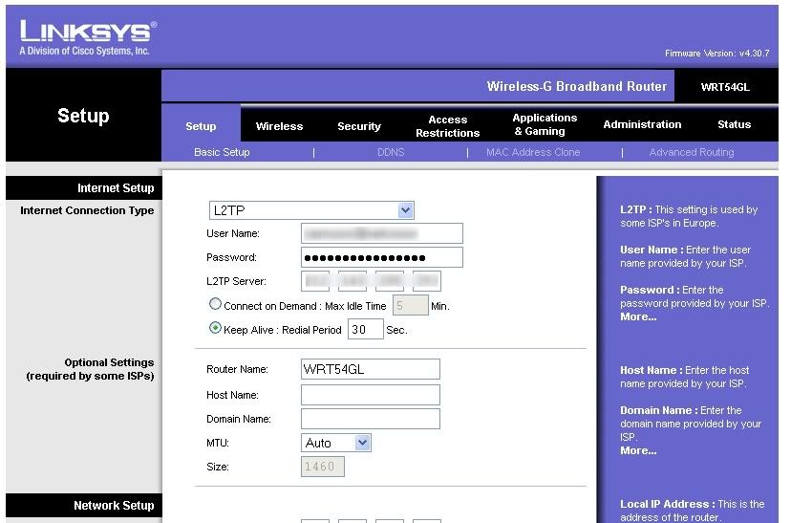The width and height of the screenshot is (812, 523).
Task: Switch to the Setup tab
Action: (201, 126)
